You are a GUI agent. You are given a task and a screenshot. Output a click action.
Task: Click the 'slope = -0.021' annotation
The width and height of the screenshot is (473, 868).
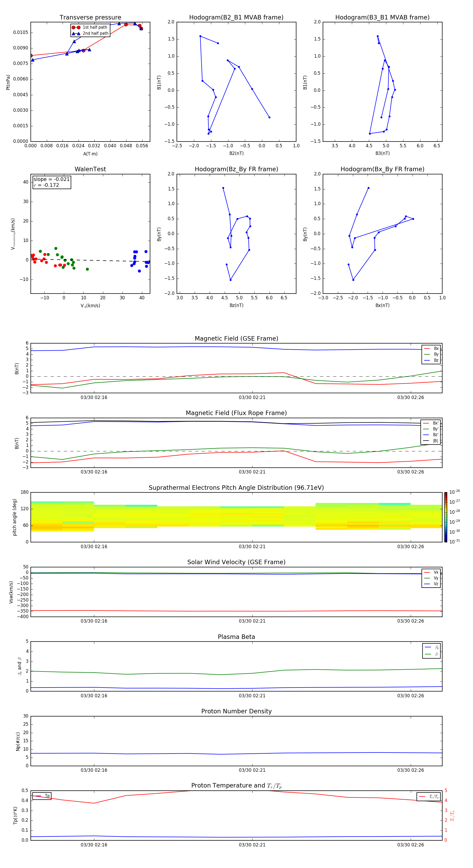(52, 179)
